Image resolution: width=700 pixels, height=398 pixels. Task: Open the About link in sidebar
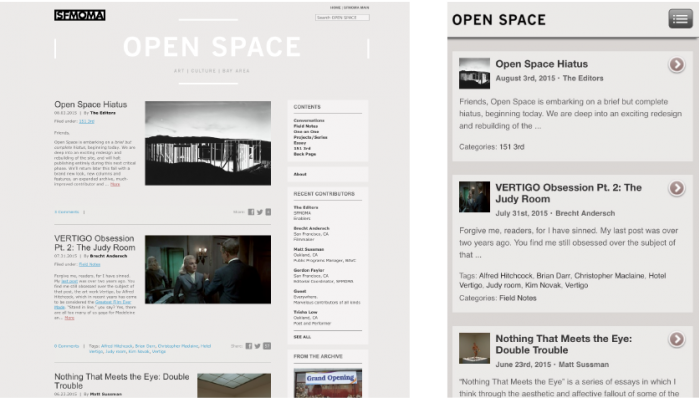tap(300, 174)
